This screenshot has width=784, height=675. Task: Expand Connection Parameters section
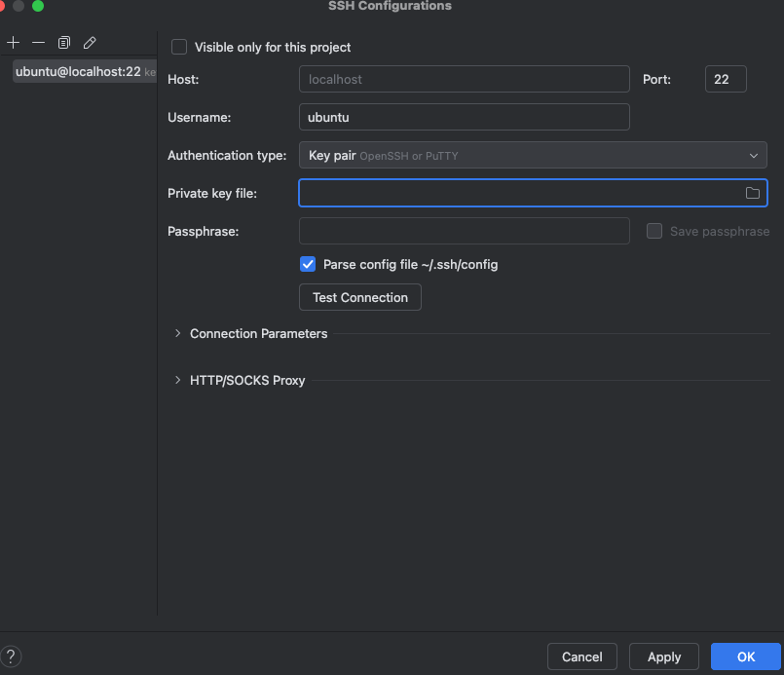[178, 333]
